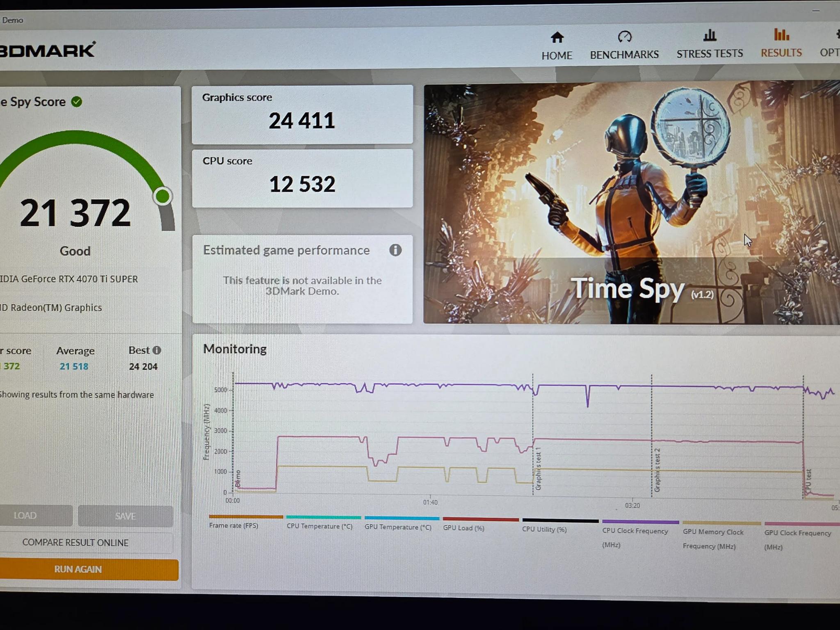Image resolution: width=840 pixels, height=630 pixels.
Task: Switch to the STRESS TESTS tab
Action: pos(710,54)
